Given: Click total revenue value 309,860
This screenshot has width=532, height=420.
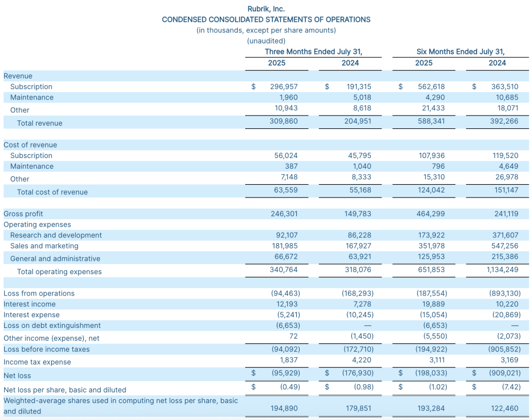Looking at the screenshot, I should [x=284, y=121].
